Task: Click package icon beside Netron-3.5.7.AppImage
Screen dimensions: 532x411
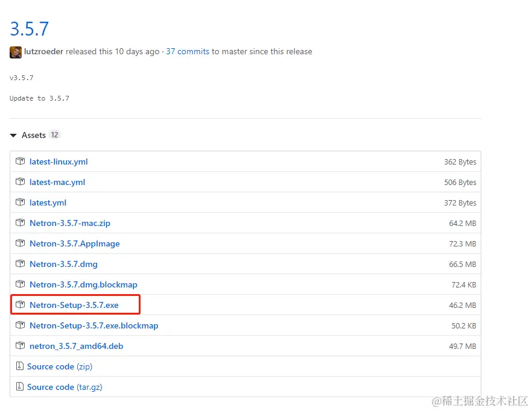Action: coord(20,243)
